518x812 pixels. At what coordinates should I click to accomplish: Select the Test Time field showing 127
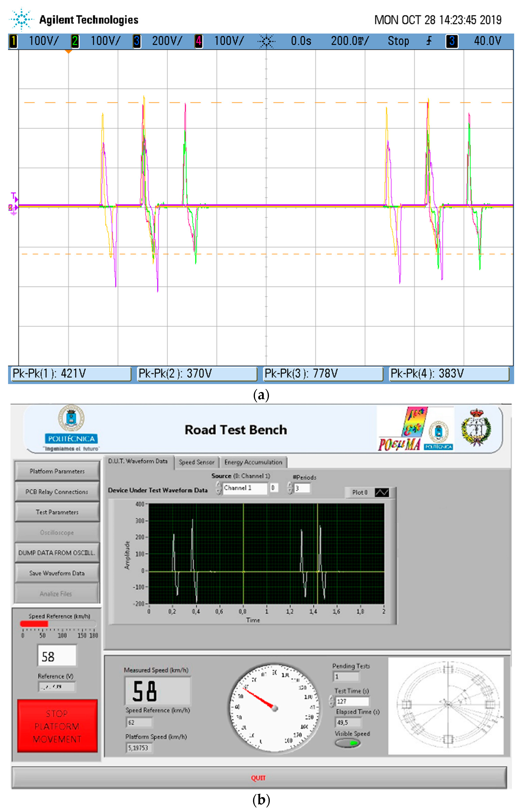(353, 701)
